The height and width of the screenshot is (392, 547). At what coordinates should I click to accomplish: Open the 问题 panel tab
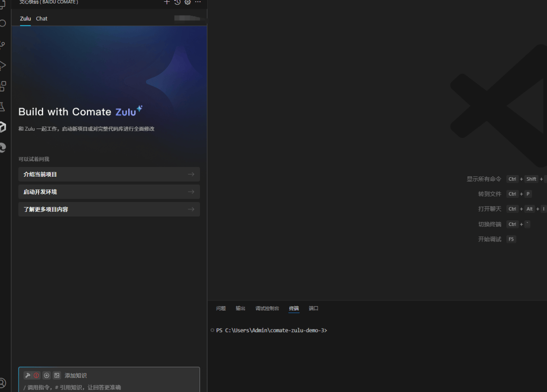[x=221, y=308]
